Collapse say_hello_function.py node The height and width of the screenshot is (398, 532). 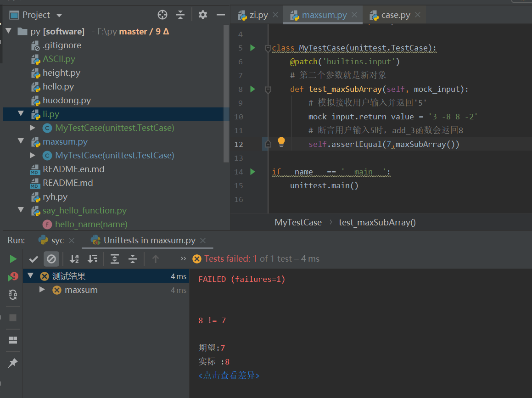click(x=21, y=210)
